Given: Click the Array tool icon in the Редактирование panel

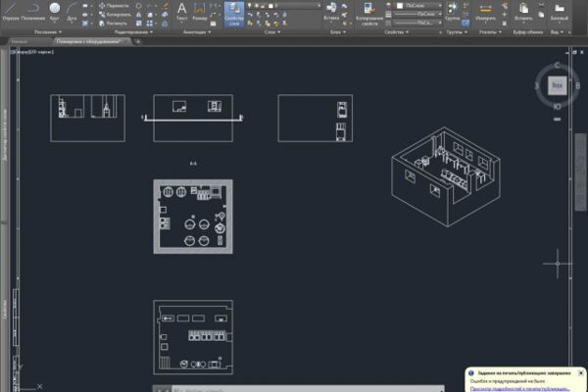Looking at the screenshot, I should (x=150, y=24).
